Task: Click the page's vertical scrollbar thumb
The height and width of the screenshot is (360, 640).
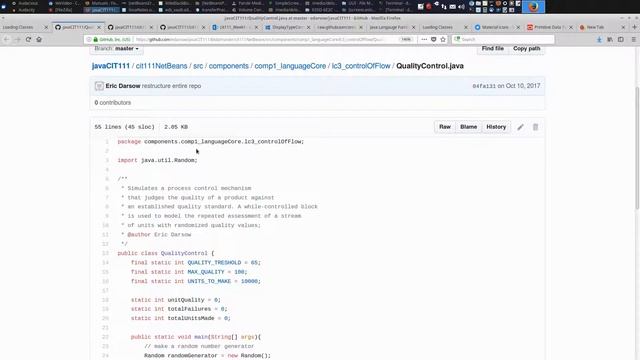Action: pyautogui.click(x=637, y=148)
